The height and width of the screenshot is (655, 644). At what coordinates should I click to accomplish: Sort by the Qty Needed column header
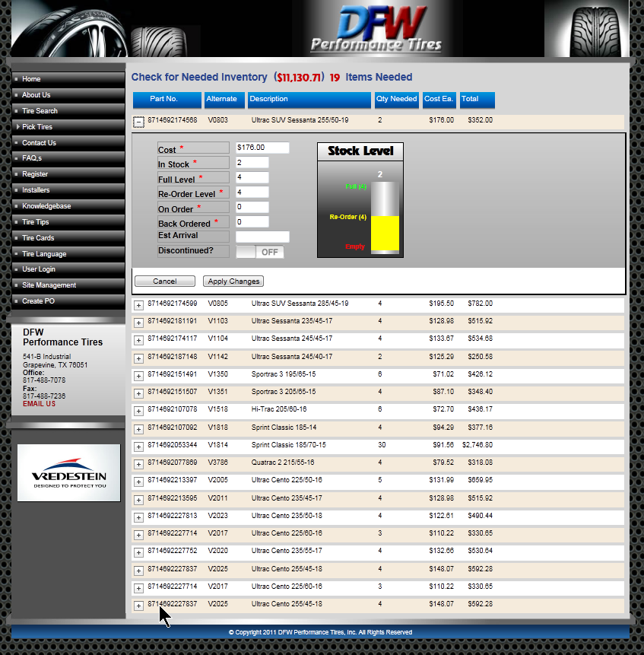coord(396,100)
